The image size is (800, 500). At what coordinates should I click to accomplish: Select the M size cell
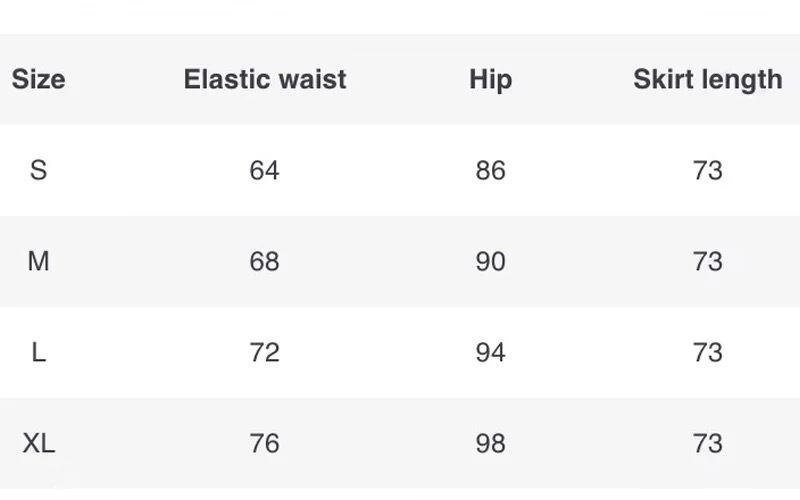click(x=38, y=261)
